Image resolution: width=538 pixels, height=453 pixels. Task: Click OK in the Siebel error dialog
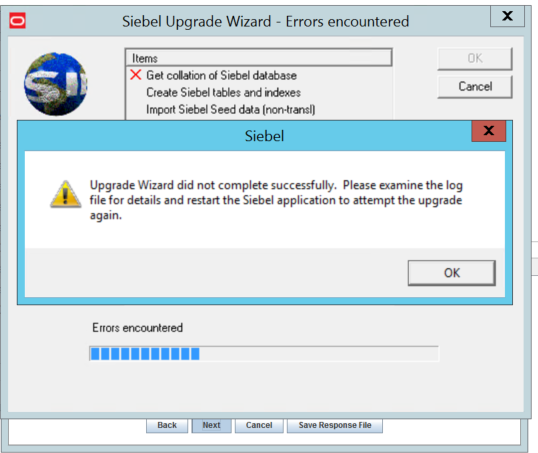(x=452, y=273)
